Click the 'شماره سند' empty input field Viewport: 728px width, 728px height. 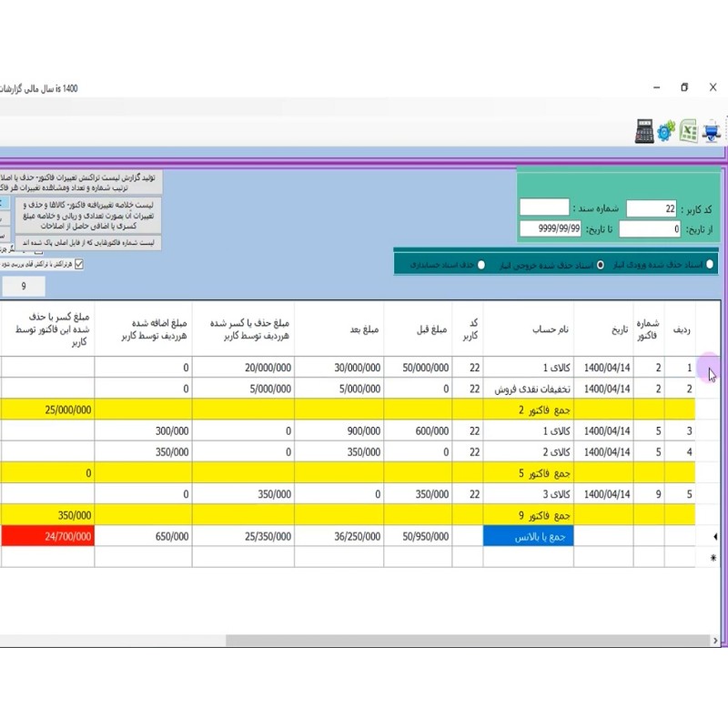(x=544, y=208)
